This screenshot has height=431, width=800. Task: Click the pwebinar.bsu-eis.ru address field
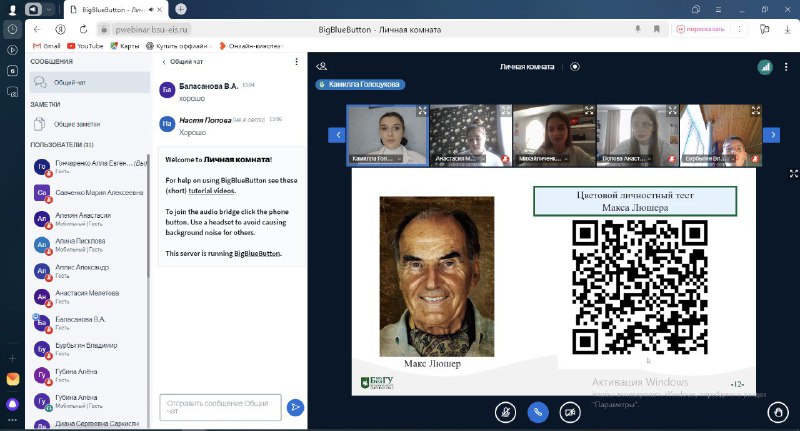point(152,30)
